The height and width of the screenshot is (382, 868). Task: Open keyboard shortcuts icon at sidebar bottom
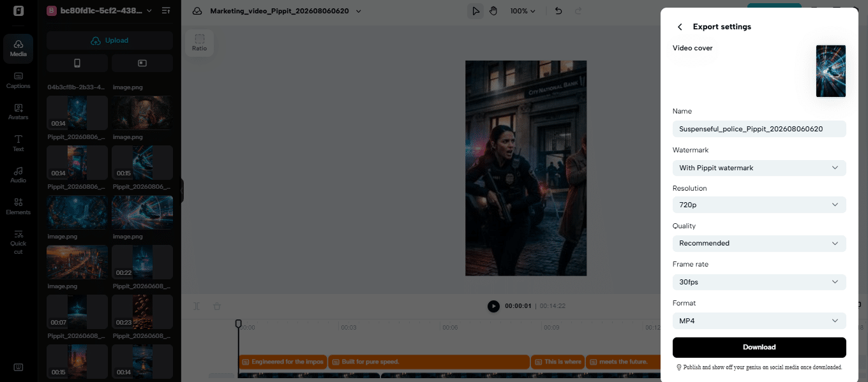point(18,367)
